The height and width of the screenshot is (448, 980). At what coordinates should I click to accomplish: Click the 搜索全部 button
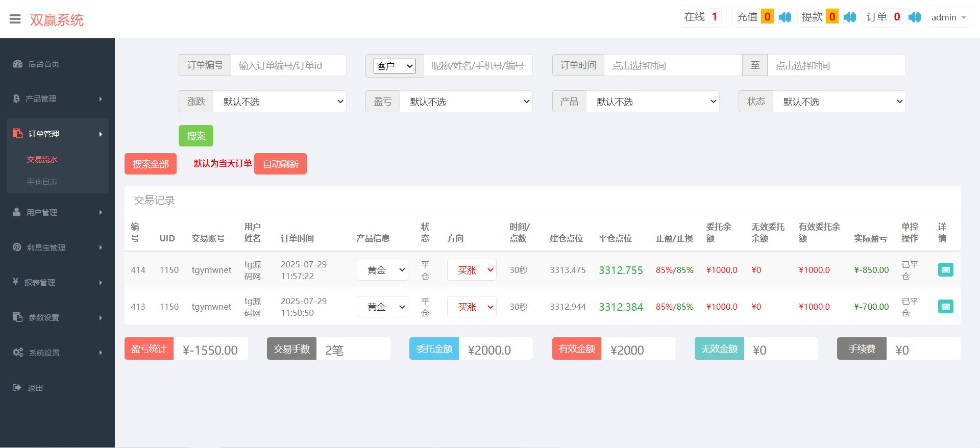tap(151, 164)
